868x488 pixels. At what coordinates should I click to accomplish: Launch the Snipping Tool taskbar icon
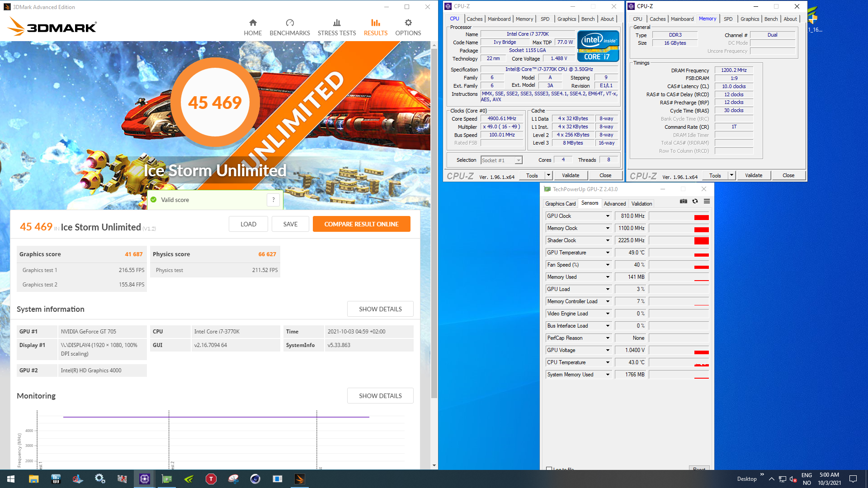pyautogui.click(x=233, y=479)
